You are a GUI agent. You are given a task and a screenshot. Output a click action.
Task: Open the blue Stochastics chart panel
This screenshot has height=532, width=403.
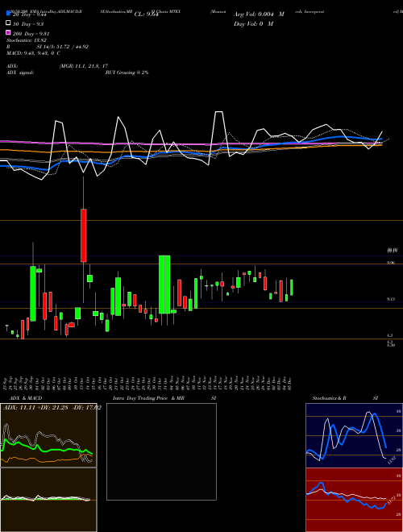coord(354,435)
